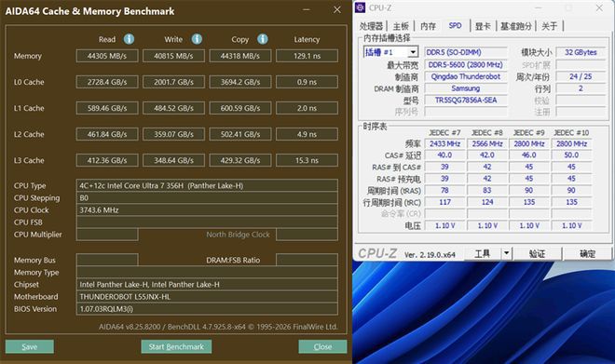Click the Close button in AIDA64
This screenshot has height=364, width=615.
[x=322, y=346]
